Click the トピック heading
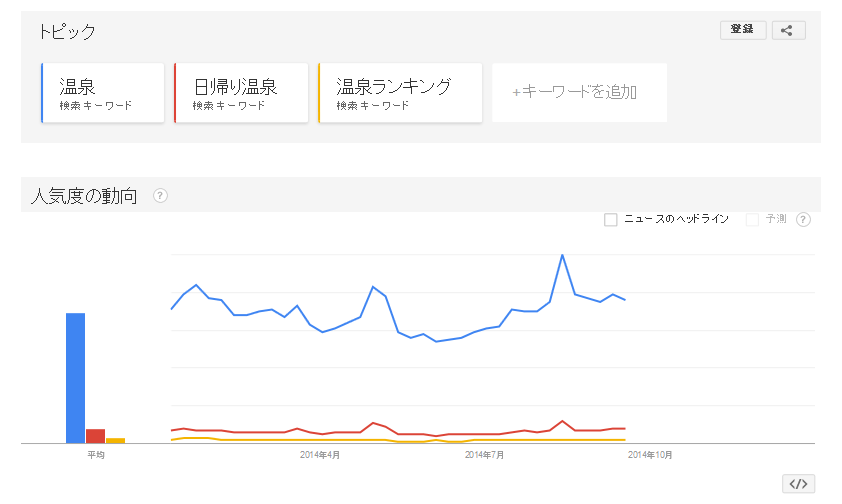 (x=67, y=32)
